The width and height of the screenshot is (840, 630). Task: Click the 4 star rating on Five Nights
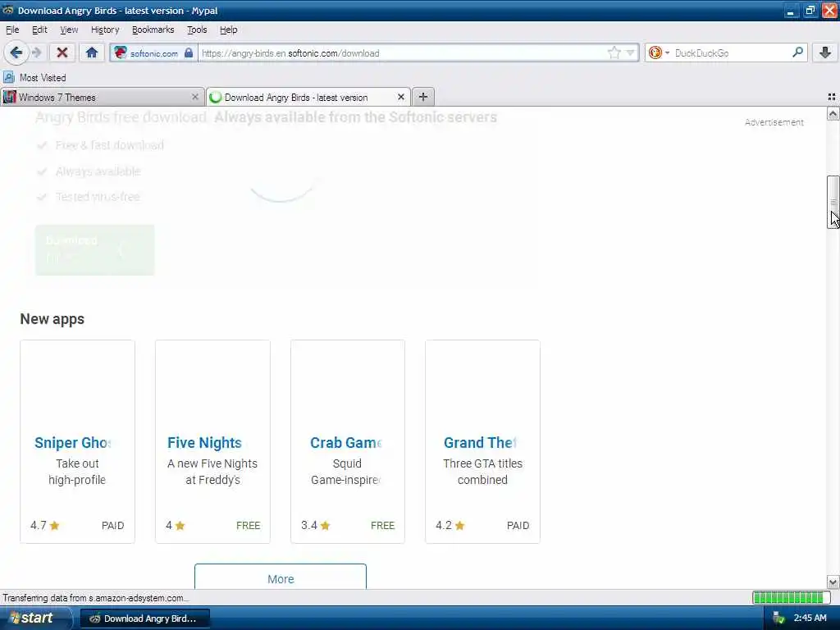[176, 525]
